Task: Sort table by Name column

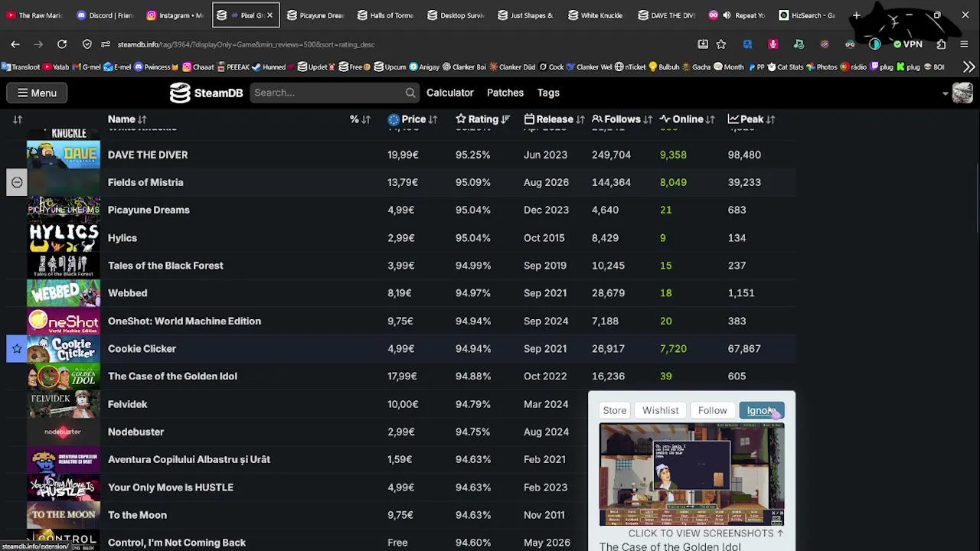Action: click(x=127, y=119)
